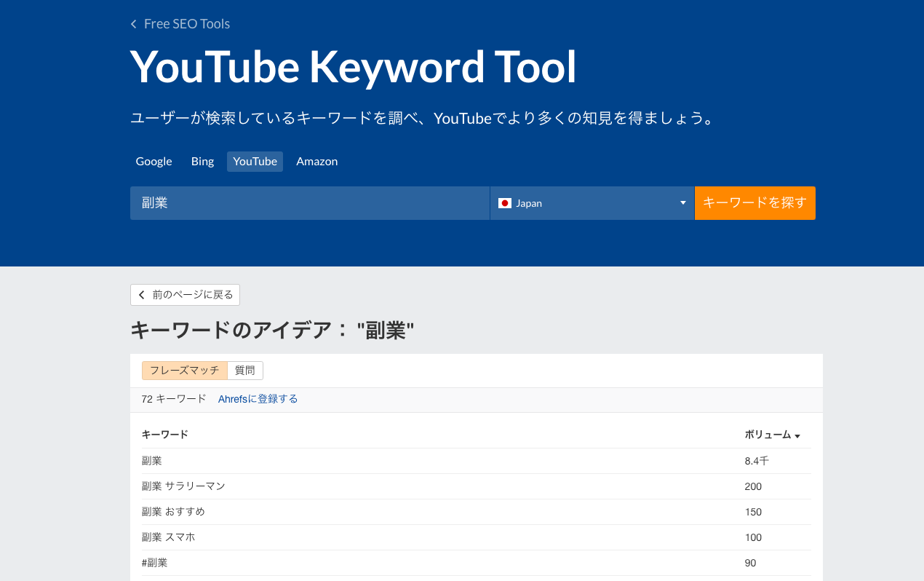Click the 72 キーワード count text

(x=174, y=399)
